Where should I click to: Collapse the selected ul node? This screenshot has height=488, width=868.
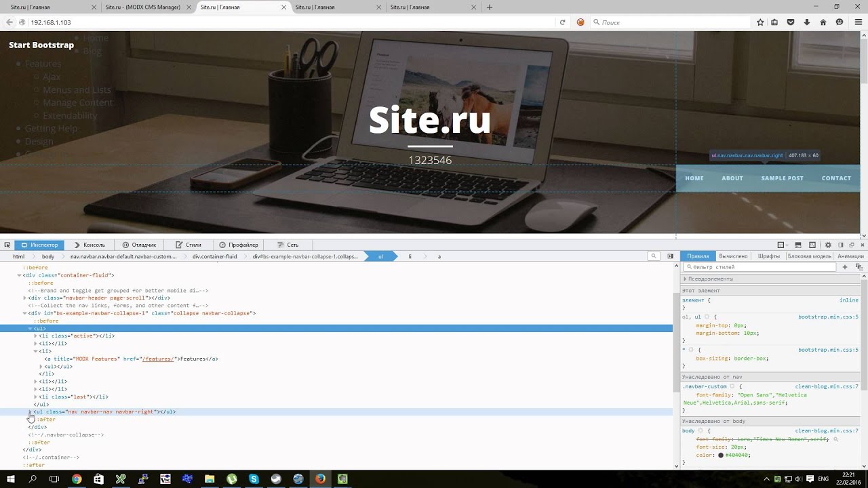[30, 328]
